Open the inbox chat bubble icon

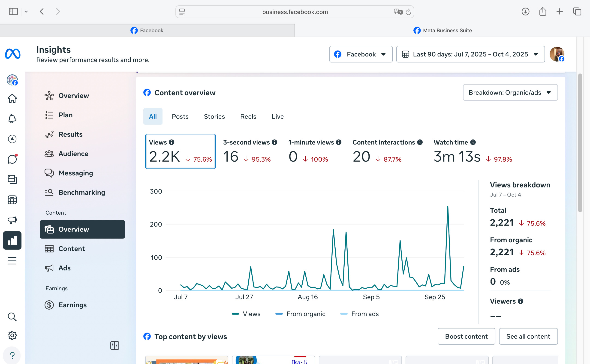[x=12, y=159]
